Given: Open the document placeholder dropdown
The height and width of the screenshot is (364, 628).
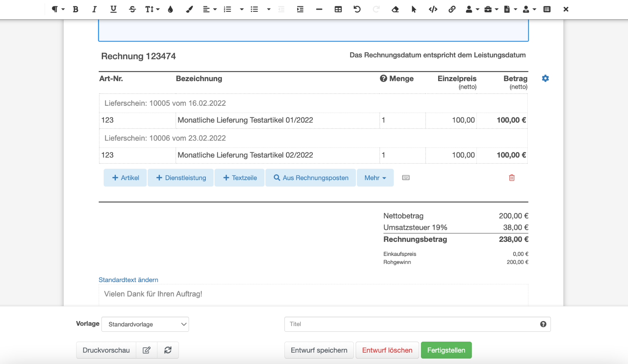Looking at the screenshot, I should tap(510, 9).
